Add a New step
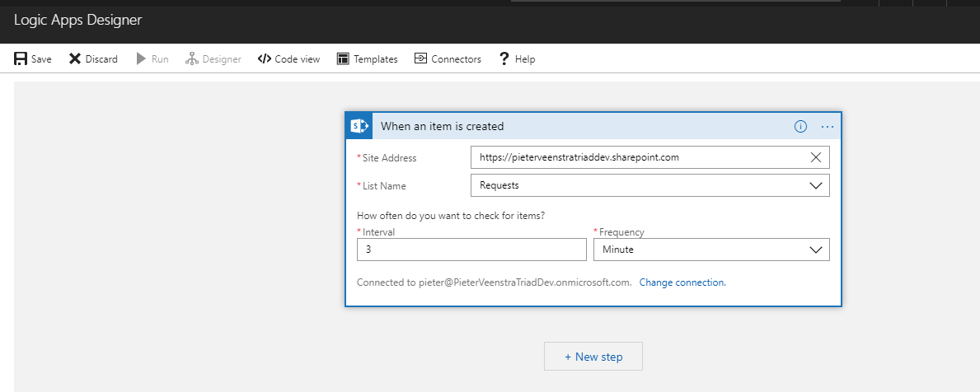Image resolution: width=980 pixels, height=392 pixels. (x=593, y=357)
